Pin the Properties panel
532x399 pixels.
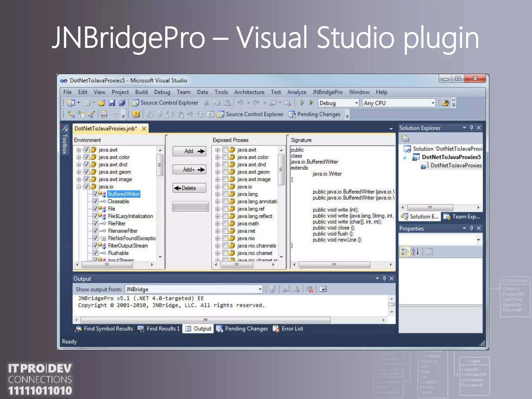tap(471, 228)
